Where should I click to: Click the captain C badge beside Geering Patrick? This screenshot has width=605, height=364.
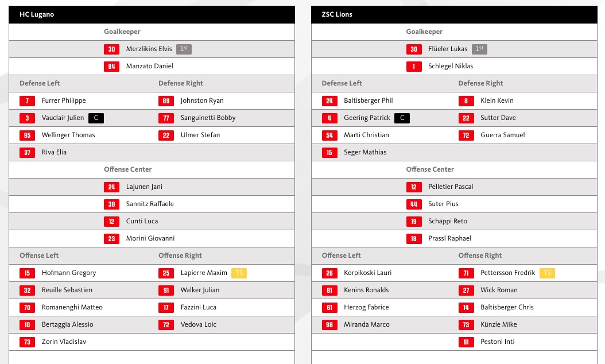click(402, 118)
